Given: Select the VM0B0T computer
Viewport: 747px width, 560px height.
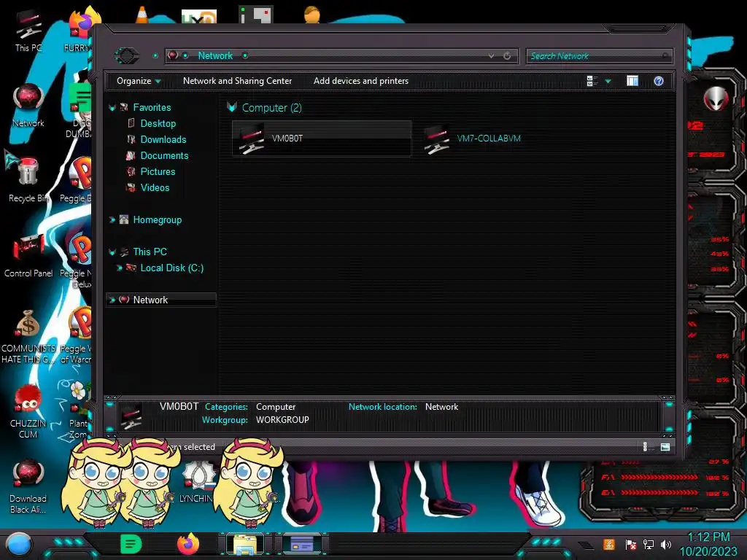Looking at the screenshot, I should 322,139.
